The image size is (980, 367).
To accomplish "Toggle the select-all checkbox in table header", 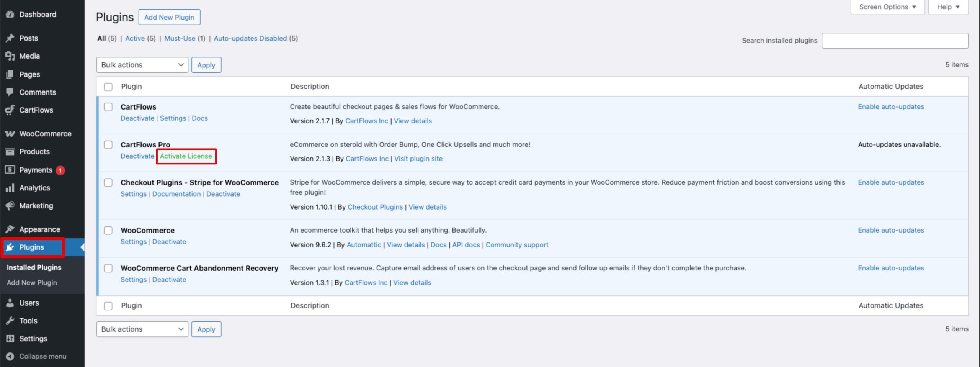I will (x=108, y=87).
